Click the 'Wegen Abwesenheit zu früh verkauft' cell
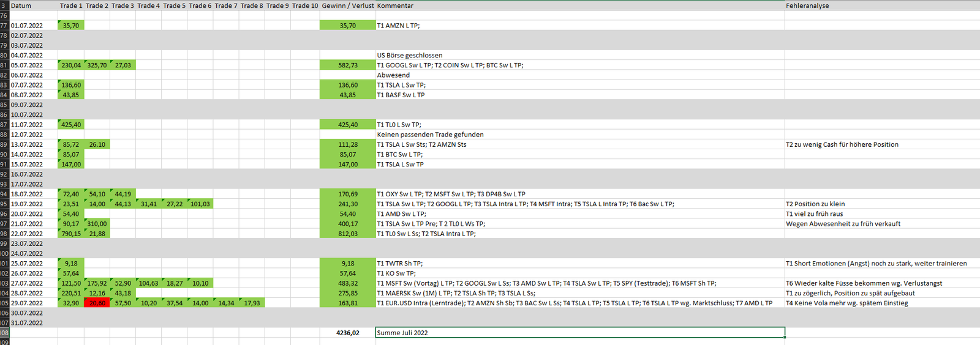Screen dimensions: 980x345 click(881, 224)
